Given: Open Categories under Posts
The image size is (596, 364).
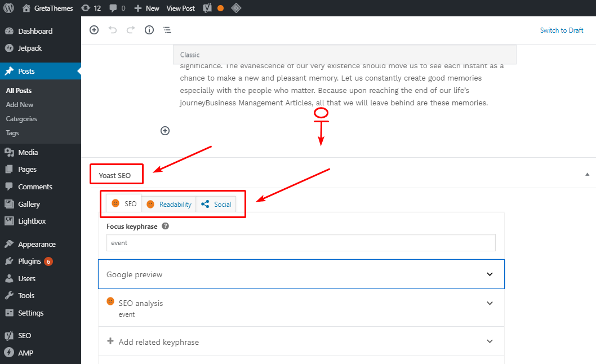Looking at the screenshot, I should pyautogui.click(x=21, y=119).
